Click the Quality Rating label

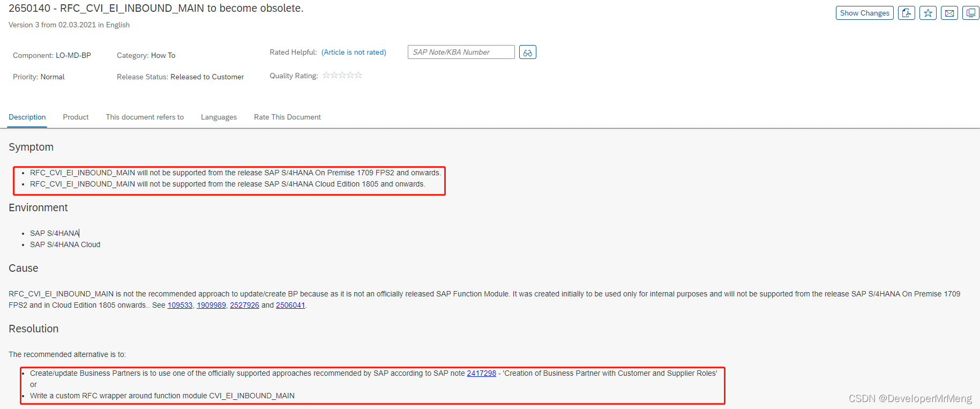(x=294, y=76)
